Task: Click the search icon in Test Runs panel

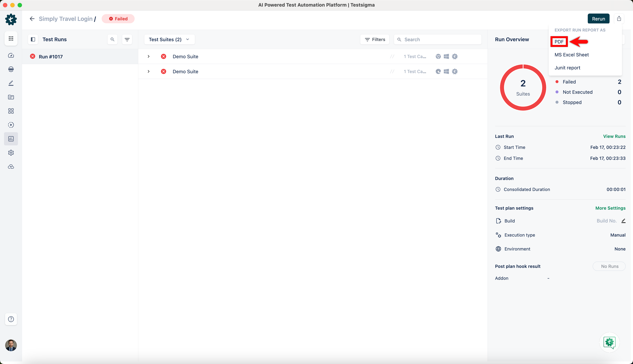Action: [x=112, y=40]
